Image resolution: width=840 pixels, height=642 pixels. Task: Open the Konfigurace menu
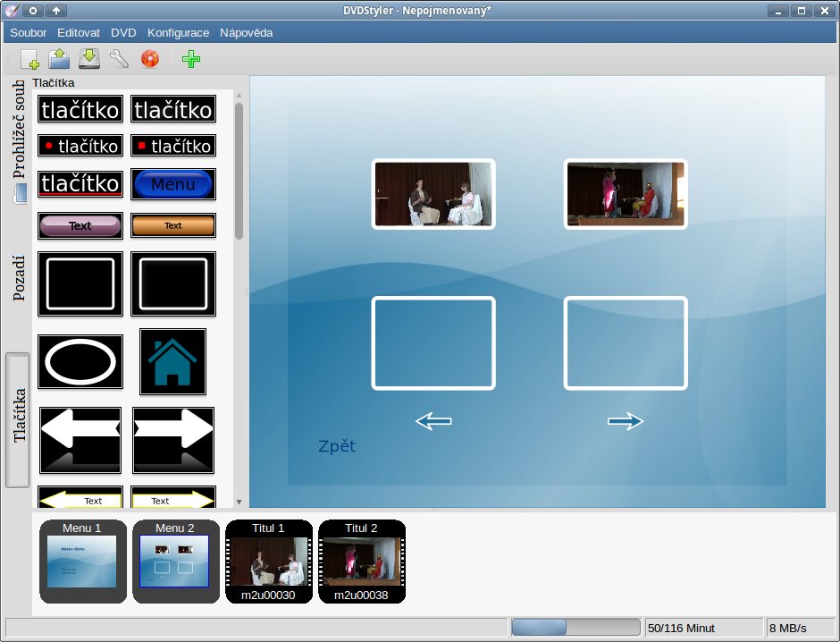(178, 32)
